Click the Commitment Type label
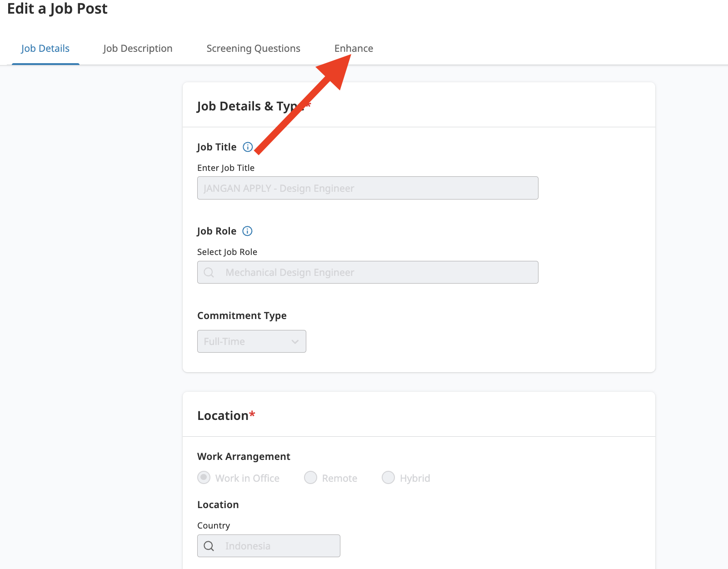 242,315
